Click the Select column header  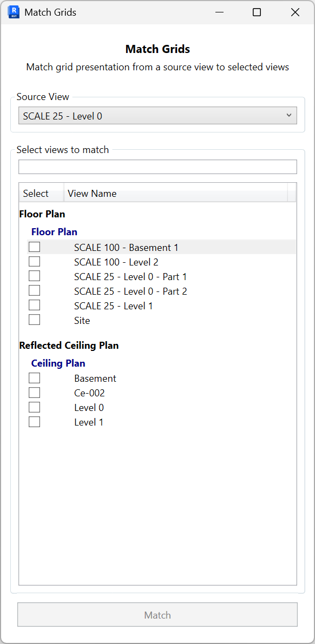point(36,193)
